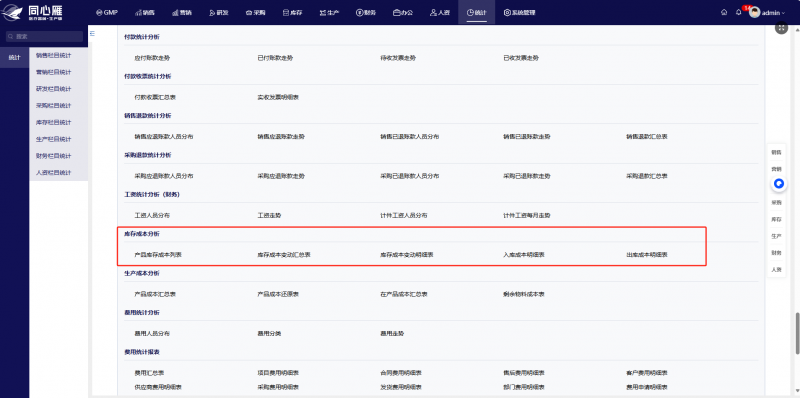
Task: Select 财务栏目统计 in the sidebar
Action: click(54, 156)
